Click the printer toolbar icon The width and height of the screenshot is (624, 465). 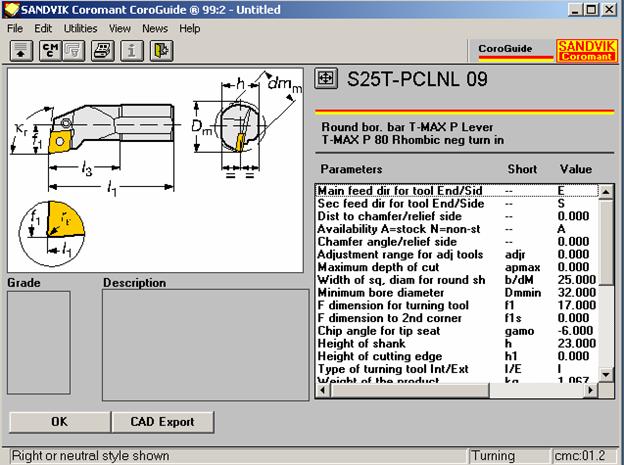tap(103, 51)
